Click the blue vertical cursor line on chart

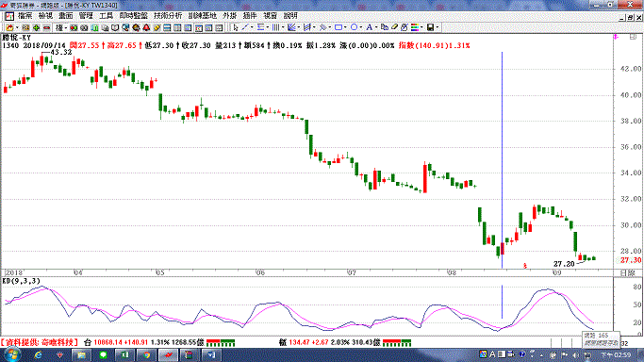point(502,160)
